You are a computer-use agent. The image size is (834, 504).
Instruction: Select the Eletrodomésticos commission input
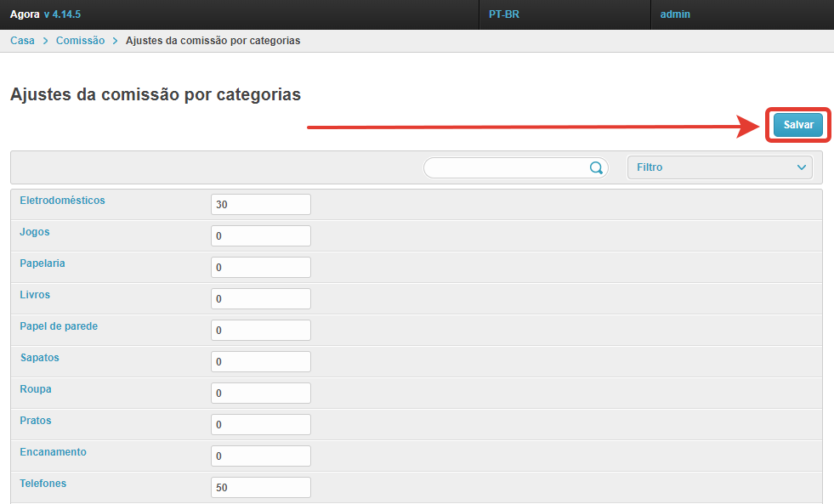point(260,205)
